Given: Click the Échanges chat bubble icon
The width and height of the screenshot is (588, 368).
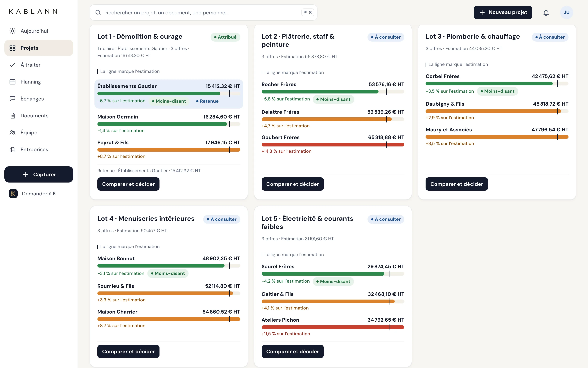Looking at the screenshot, I should click(x=12, y=99).
